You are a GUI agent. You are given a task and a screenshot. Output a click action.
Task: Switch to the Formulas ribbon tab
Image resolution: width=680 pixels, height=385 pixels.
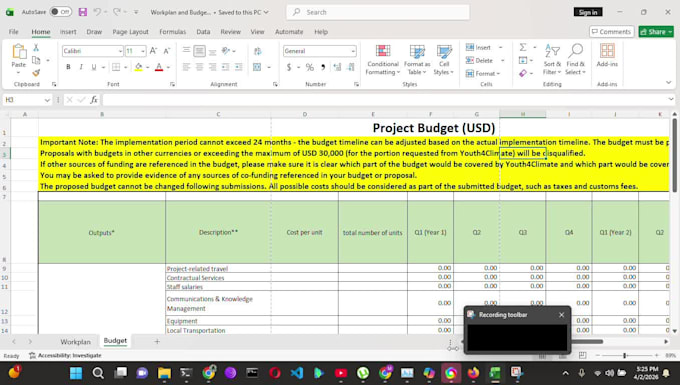tap(173, 32)
